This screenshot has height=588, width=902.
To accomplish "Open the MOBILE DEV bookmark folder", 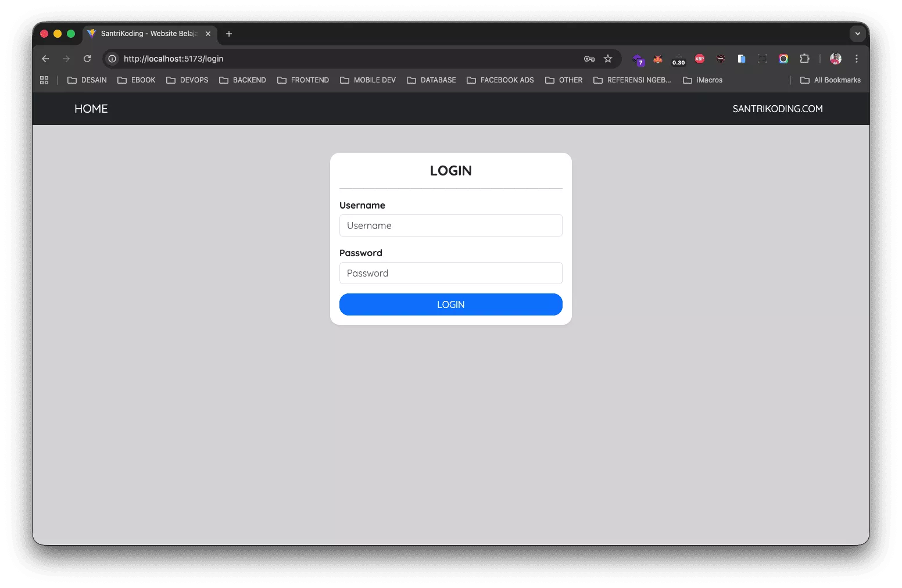I will [368, 80].
